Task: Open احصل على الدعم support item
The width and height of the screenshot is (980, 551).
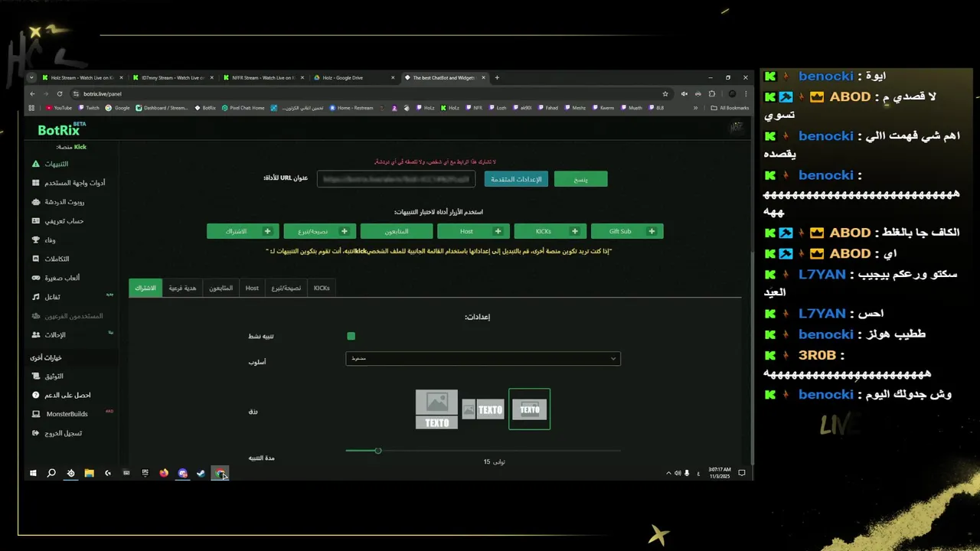Action: tap(61, 395)
